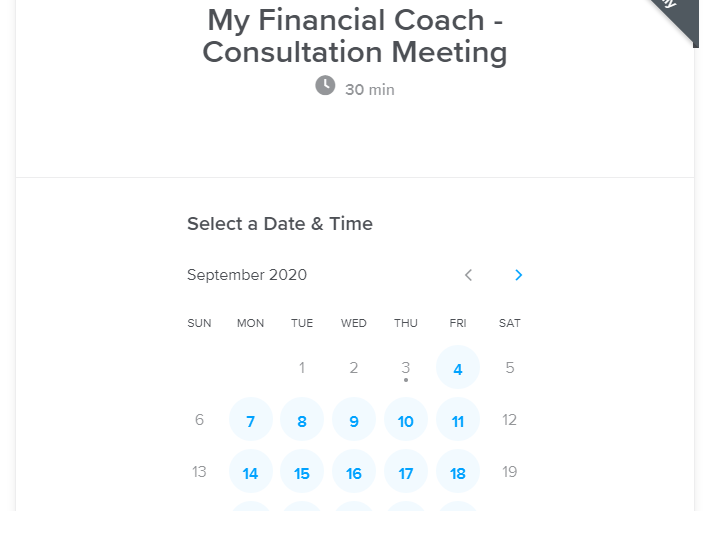Click the September 2020 month label

(x=247, y=275)
